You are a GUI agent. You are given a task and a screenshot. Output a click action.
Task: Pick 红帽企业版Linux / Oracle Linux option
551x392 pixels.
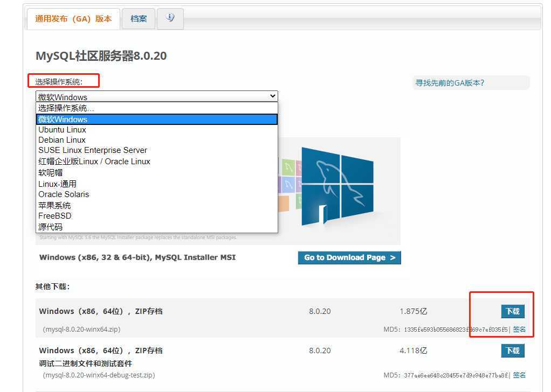coord(157,162)
